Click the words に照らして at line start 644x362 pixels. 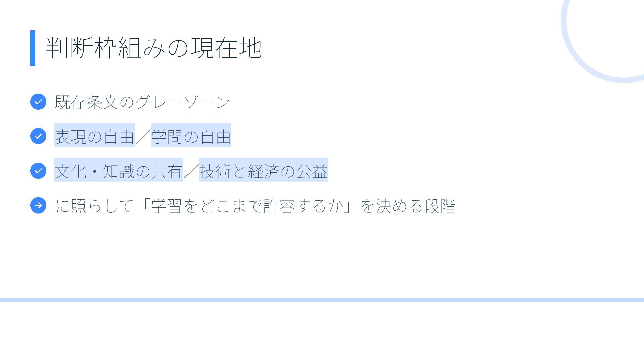[94, 205]
